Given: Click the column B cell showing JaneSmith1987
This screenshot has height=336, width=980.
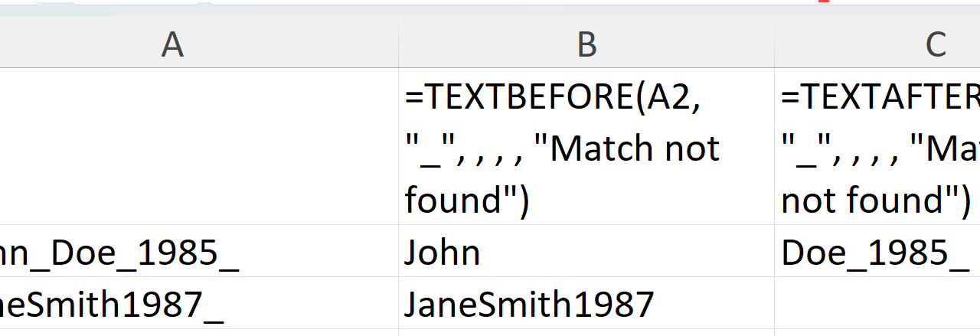Looking at the screenshot, I should (586, 304).
